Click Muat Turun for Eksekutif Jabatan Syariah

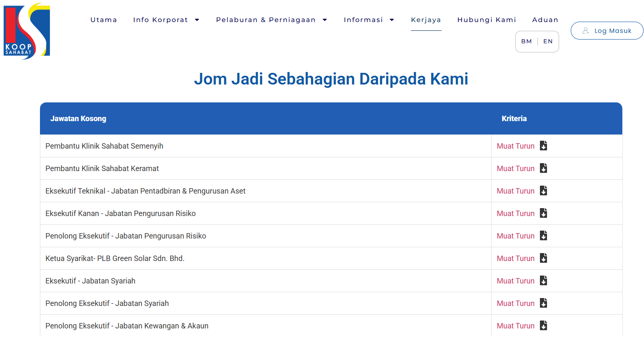tap(516, 281)
